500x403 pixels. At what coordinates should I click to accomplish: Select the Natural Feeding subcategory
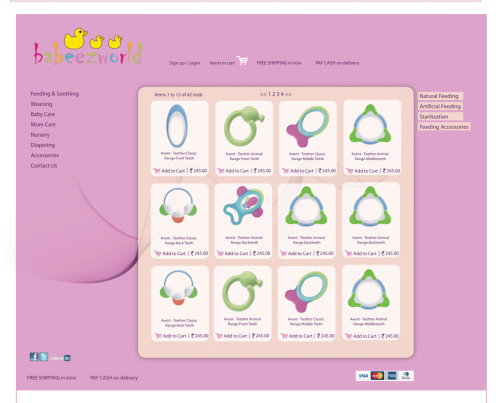(440, 96)
